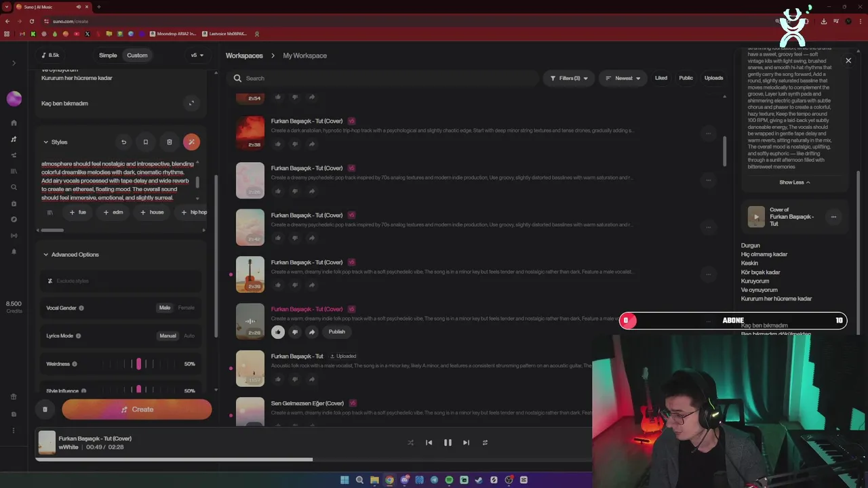Viewport: 868px width, 488px height.
Task: Set Lyrics Mode to Manual
Action: (x=167, y=335)
